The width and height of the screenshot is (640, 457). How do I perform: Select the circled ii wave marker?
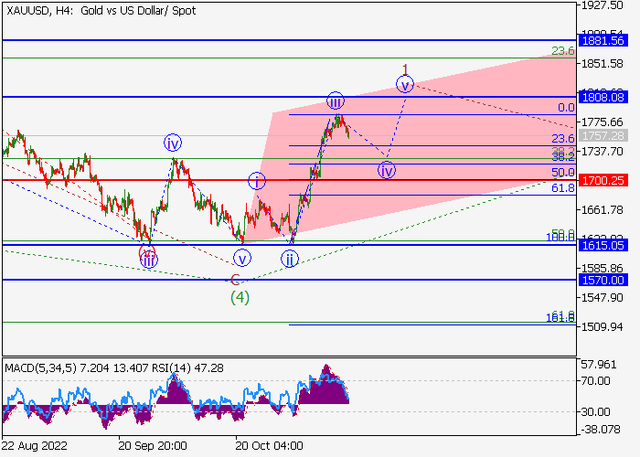(290, 259)
